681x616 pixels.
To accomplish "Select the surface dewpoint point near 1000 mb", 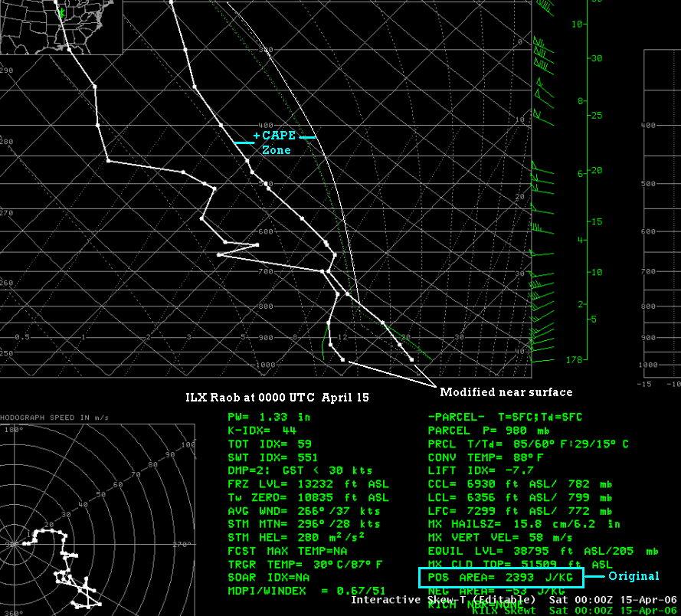I will point(342,359).
